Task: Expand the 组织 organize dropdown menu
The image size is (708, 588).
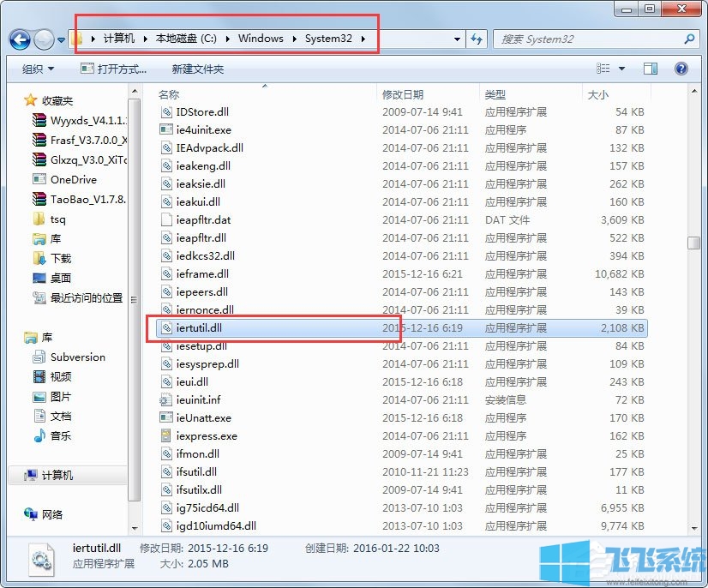Action: [38, 69]
